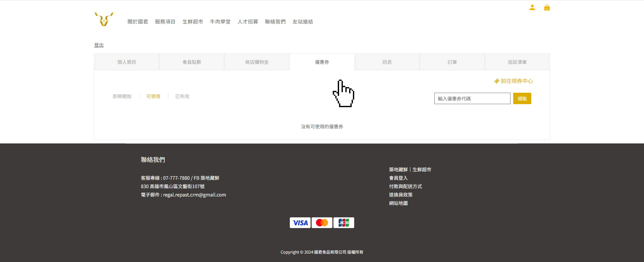Select the 優惠券 tab

coord(322,62)
